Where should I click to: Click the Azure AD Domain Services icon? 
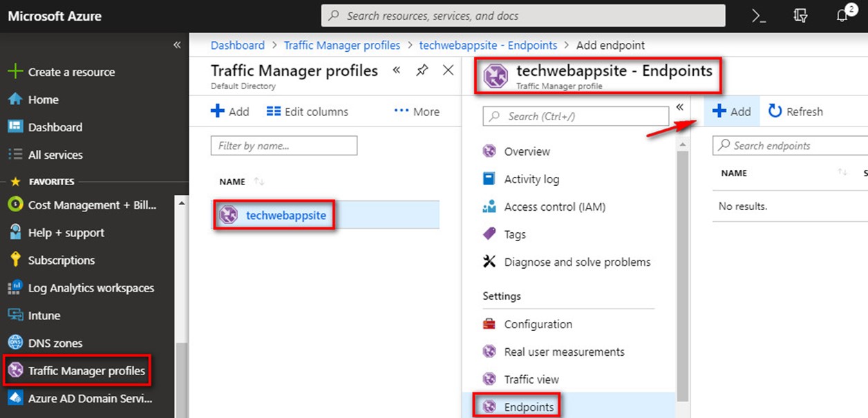(15, 399)
